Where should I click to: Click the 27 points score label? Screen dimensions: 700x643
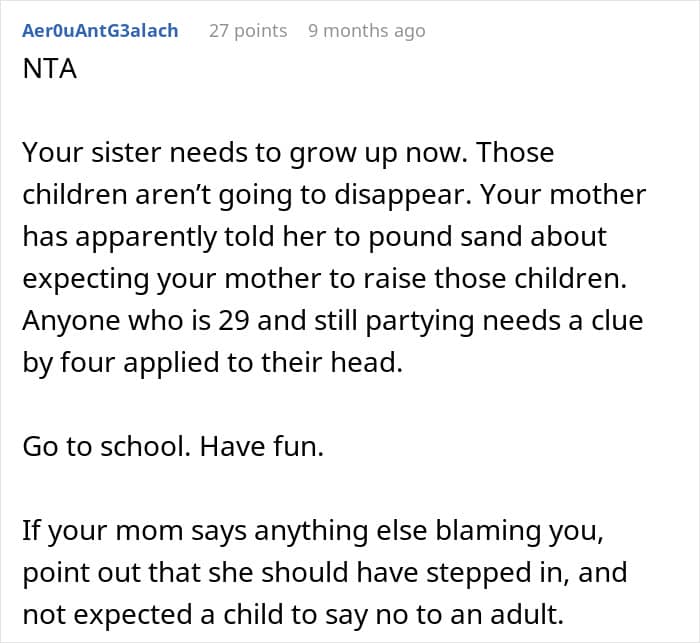[248, 31]
